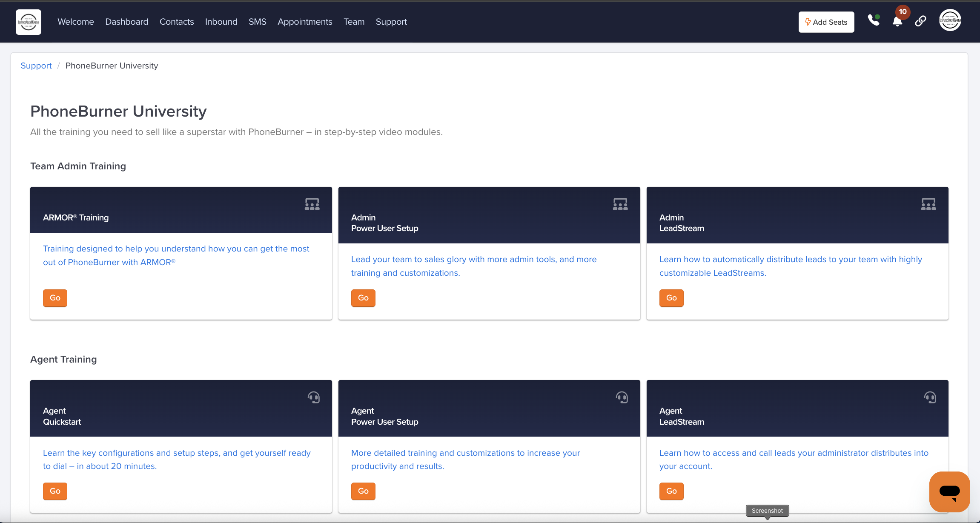Select the SMS navigation item
The image size is (980, 523).
[257, 22]
